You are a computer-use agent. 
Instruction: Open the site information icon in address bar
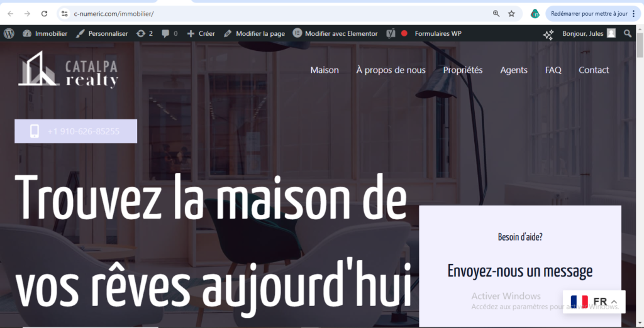[x=64, y=13]
